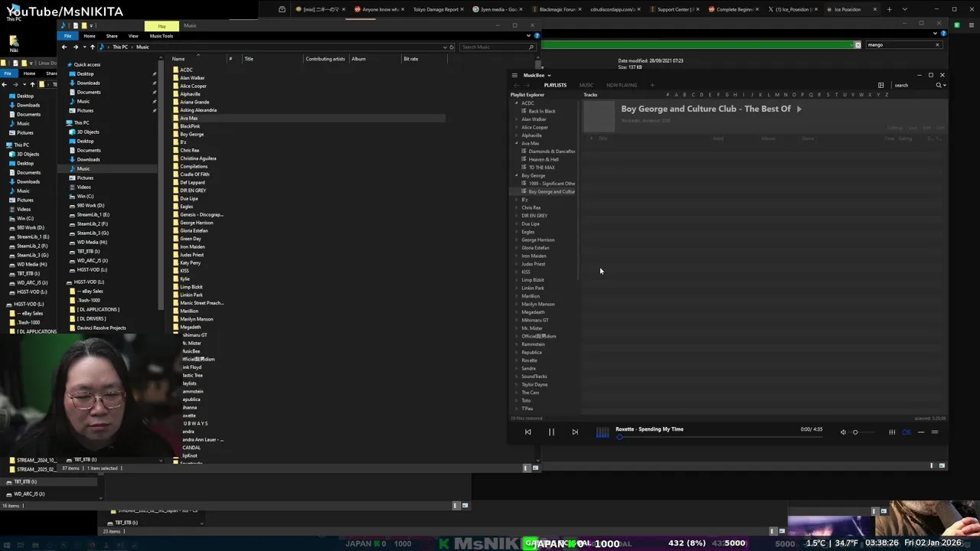Click the Explorer up-directory arrow

coord(93,47)
